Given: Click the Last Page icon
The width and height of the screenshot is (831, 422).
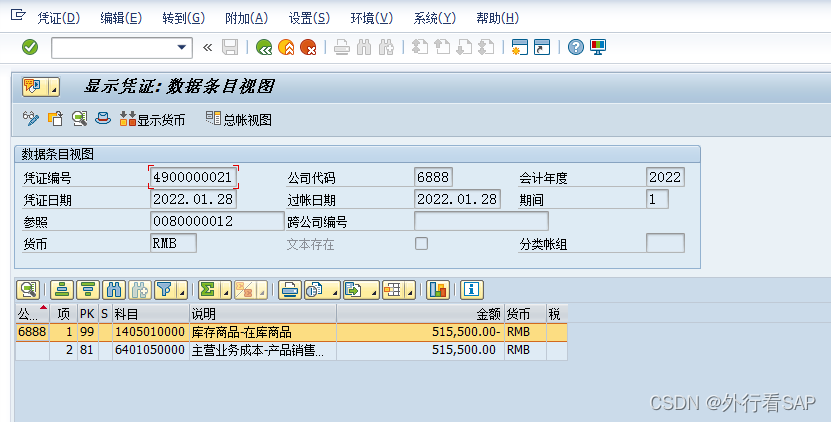Looking at the screenshot, I should pos(486,47).
